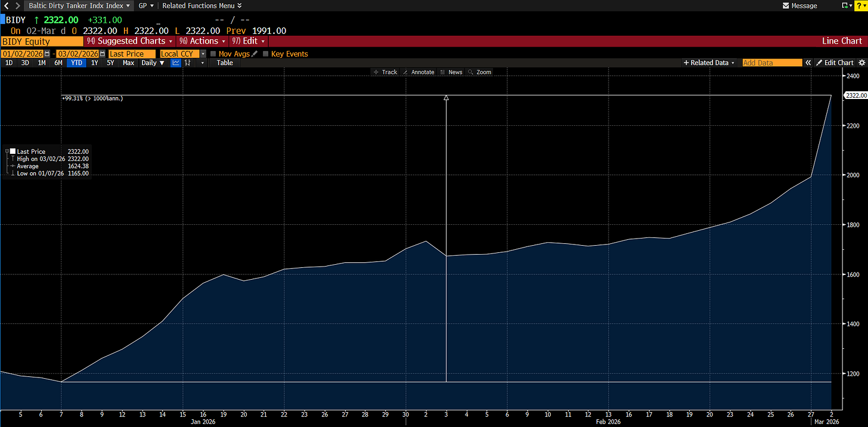
Task: Select 3D time range
Action: coord(25,63)
